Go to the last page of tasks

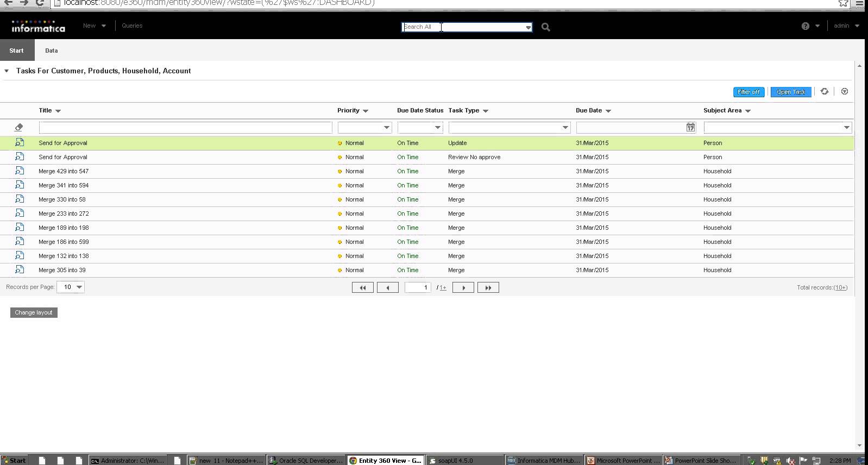tap(488, 287)
